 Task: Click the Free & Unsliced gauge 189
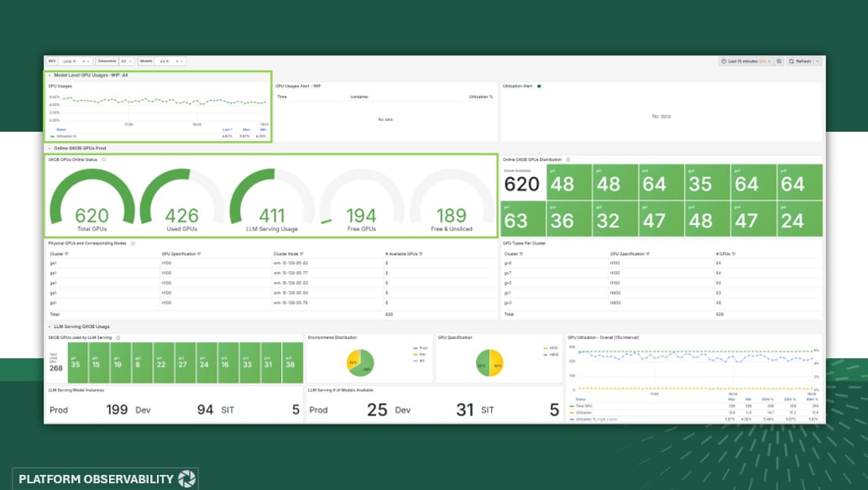(452, 201)
